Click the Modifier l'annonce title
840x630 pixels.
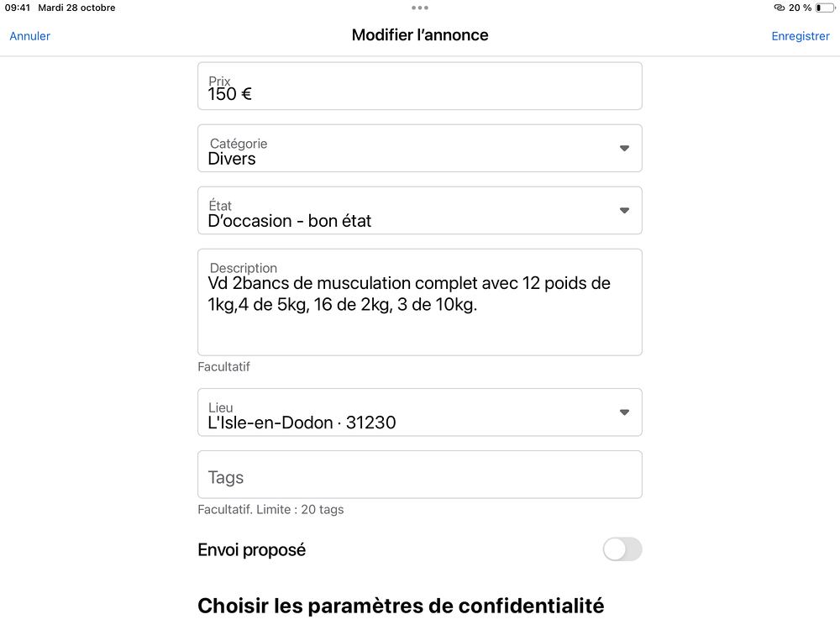420,35
